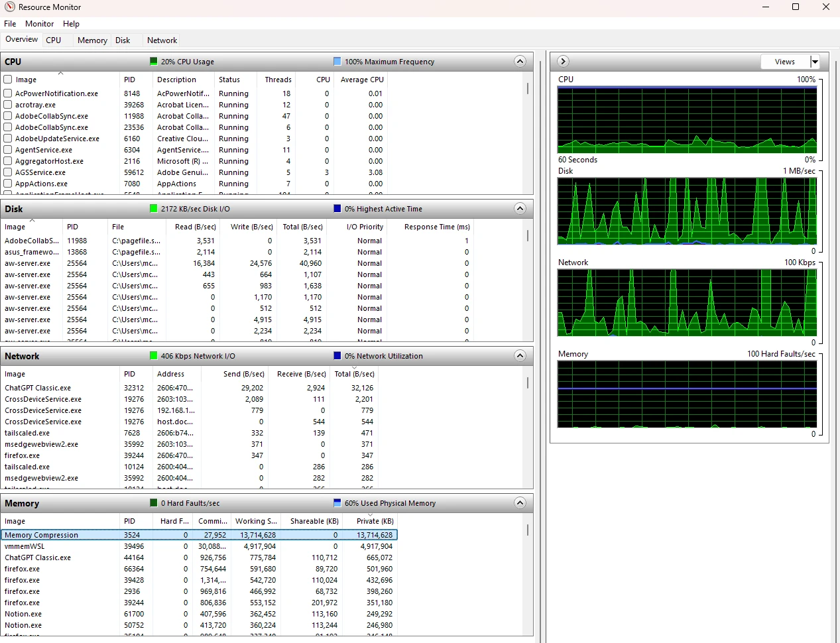Select the Memory Compression row

[199, 535]
